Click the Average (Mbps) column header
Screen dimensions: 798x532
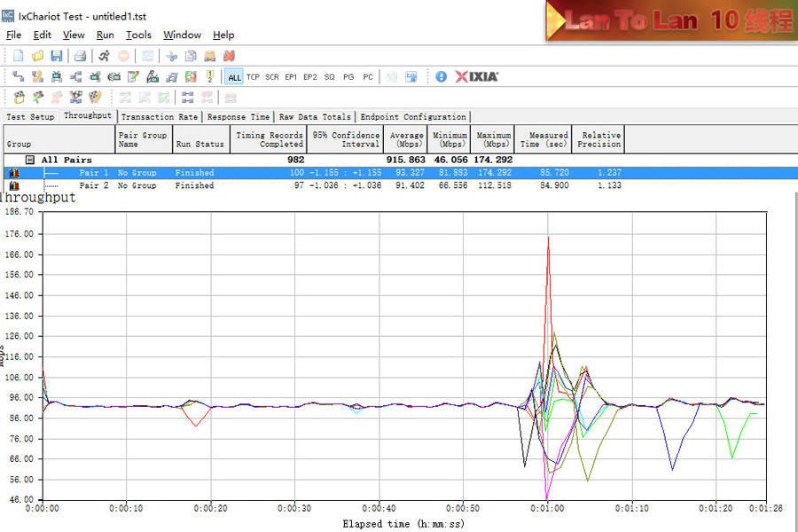click(x=406, y=139)
